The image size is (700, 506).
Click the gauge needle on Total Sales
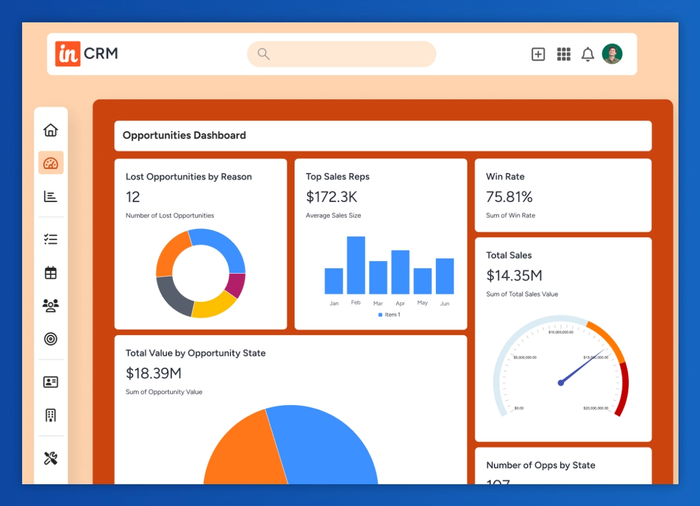pos(580,368)
